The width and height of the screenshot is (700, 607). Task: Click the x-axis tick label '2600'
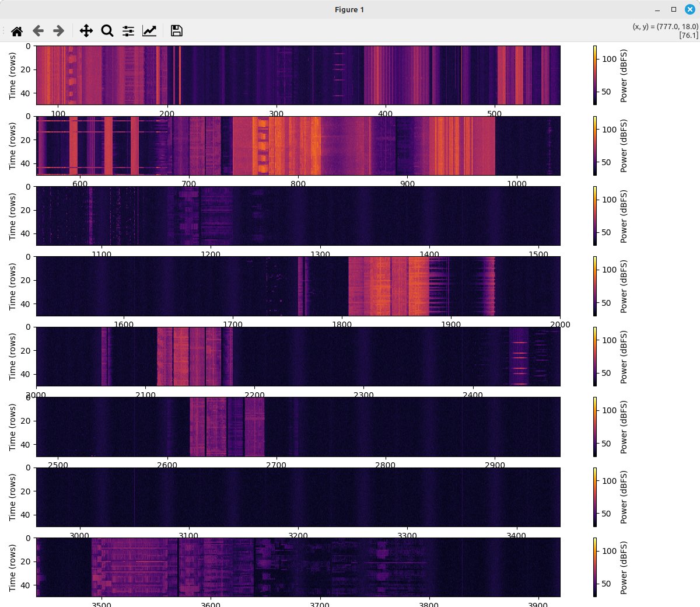[x=167, y=465]
